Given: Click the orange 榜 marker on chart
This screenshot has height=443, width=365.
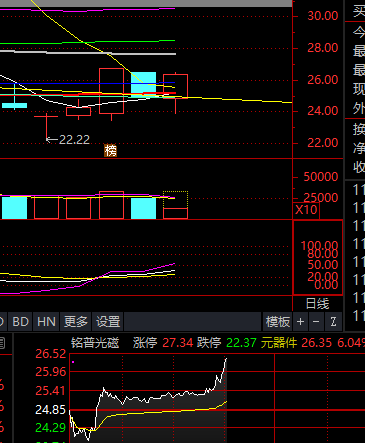Looking at the screenshot, I should [x=111, y=151].
